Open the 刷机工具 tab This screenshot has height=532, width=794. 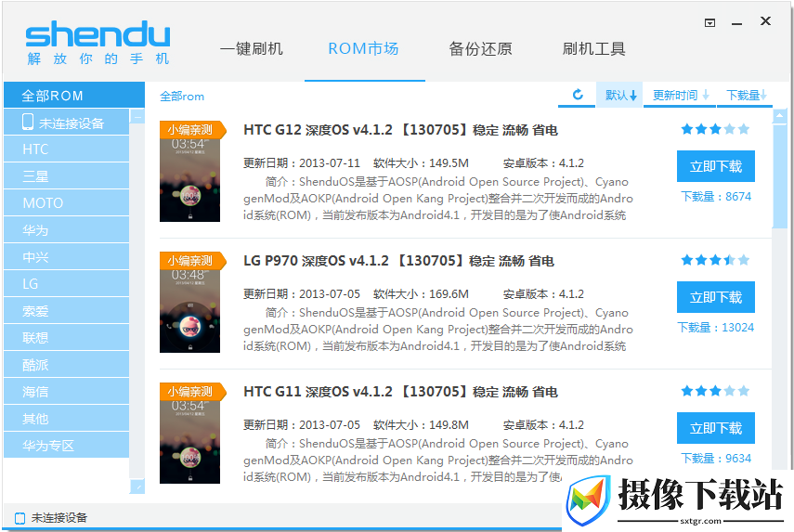tap(594, 48)
